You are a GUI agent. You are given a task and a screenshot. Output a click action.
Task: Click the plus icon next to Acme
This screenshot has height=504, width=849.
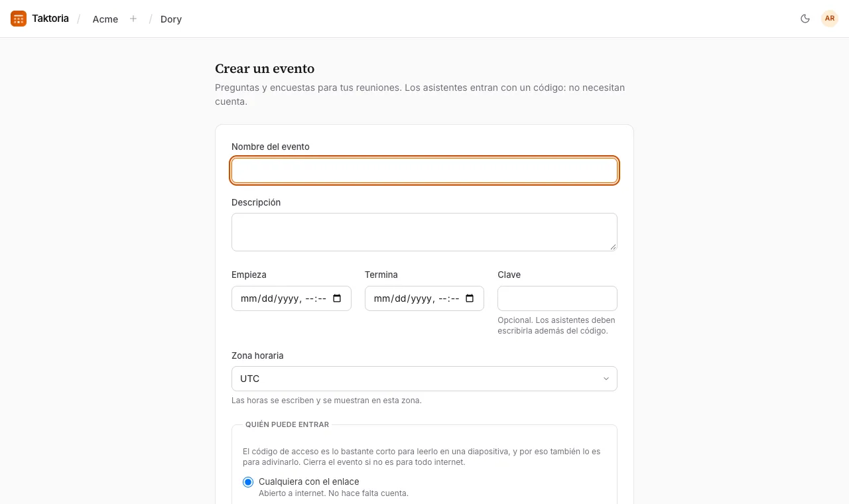click(133, 19)
